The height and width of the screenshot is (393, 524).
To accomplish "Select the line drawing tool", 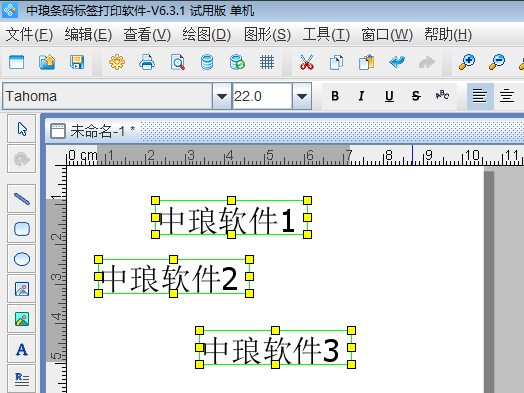I will 22,199.
